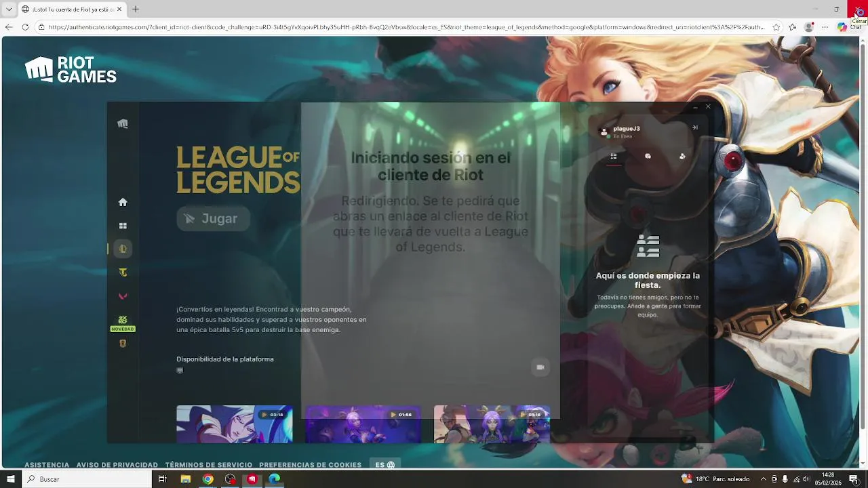Select the Valorant sidebar icon

[123, 296]
